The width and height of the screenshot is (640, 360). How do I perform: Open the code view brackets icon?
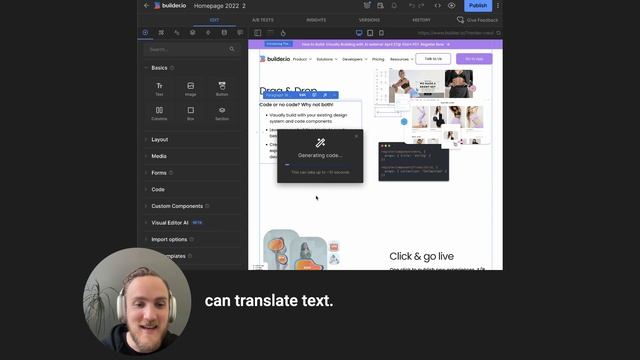(x=438, y=6)
